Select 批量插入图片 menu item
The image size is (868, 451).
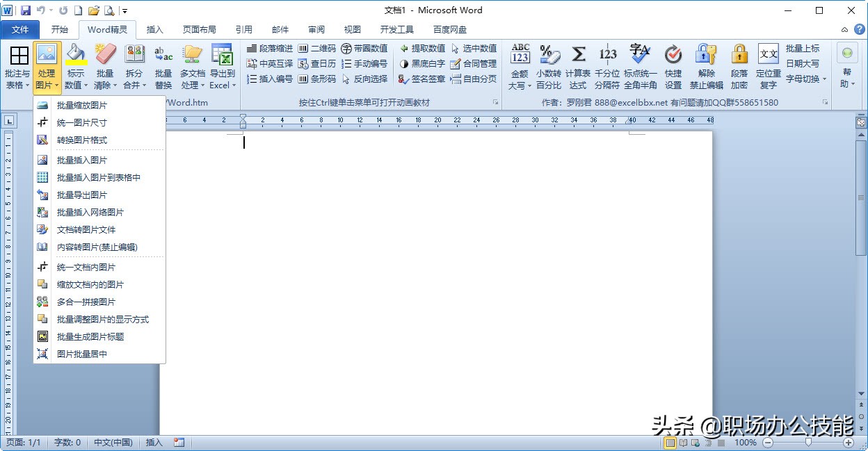click(99, 161)
